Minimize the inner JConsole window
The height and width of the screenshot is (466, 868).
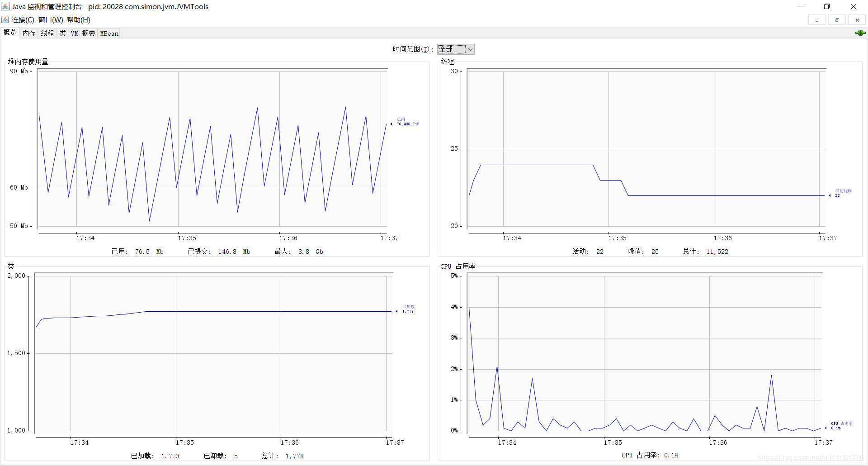pyautogui.click(x=817, y=20)
